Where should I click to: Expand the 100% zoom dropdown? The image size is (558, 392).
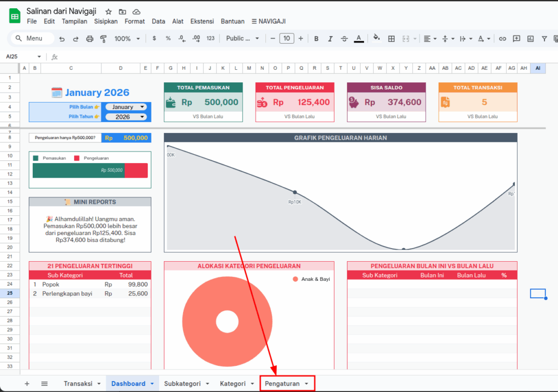127,39
